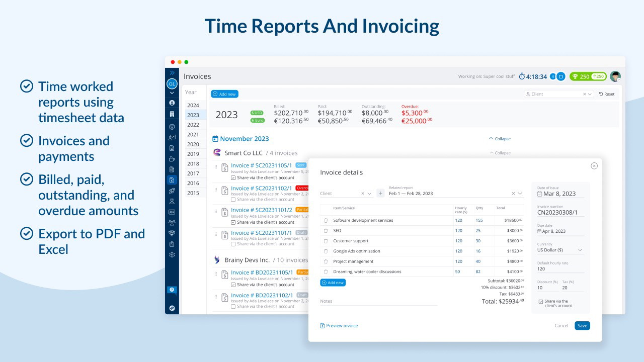Viewport: 644px width, 362px height.
Task: Delete the SEO line item
Action: click(x=326, y=231)
